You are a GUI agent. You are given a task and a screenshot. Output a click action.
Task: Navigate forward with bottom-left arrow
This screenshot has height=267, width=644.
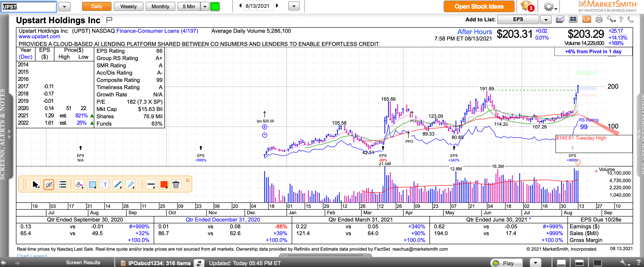(x=17, y=262)
